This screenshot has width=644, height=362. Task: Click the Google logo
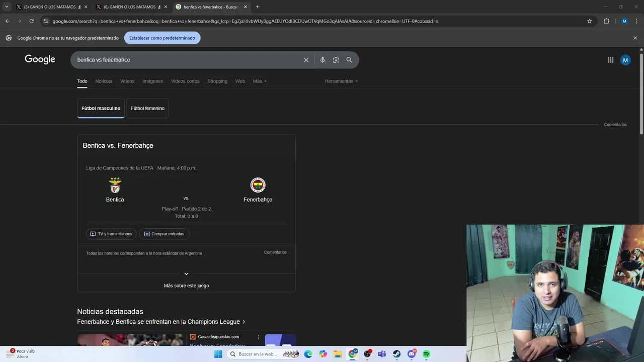[x=40, y=59]
